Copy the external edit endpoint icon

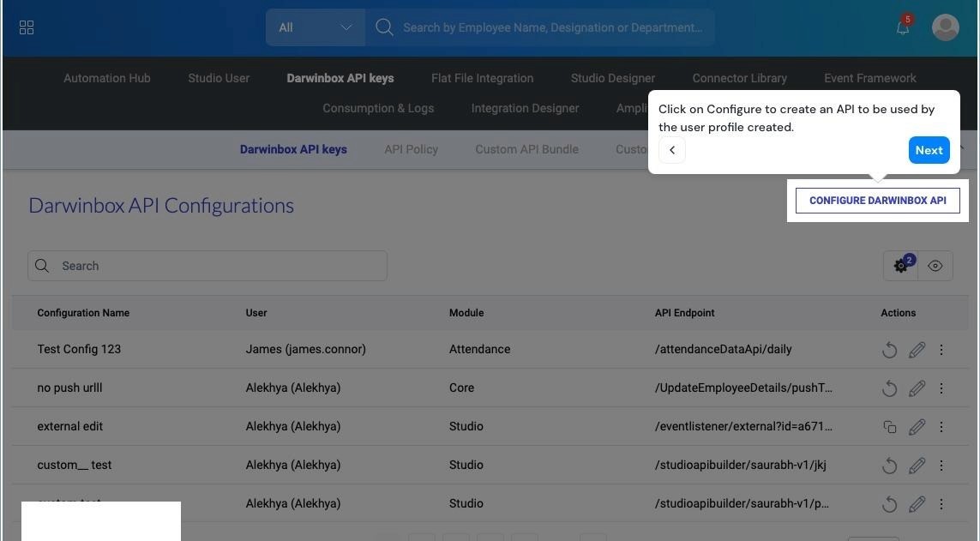point(889,427)
